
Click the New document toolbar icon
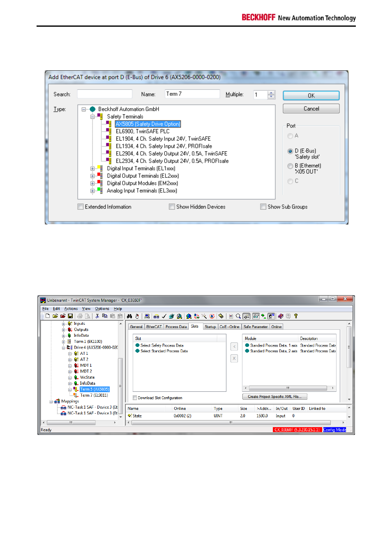48,316
